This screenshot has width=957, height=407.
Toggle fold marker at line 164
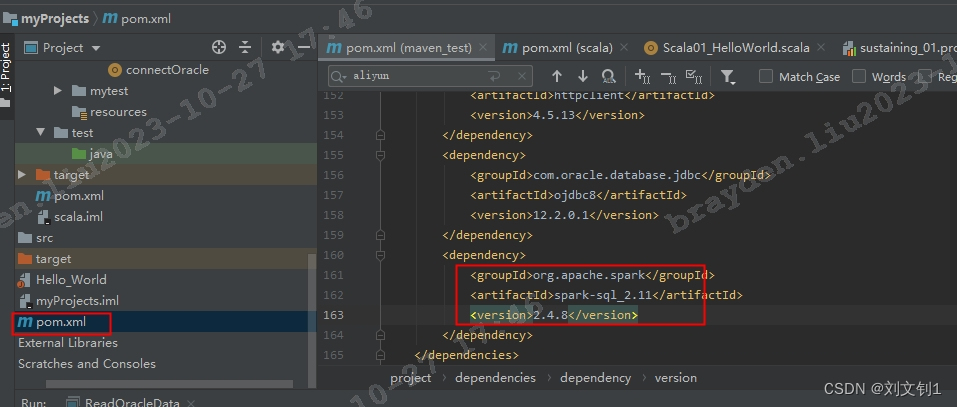click(x=380, y=335)
